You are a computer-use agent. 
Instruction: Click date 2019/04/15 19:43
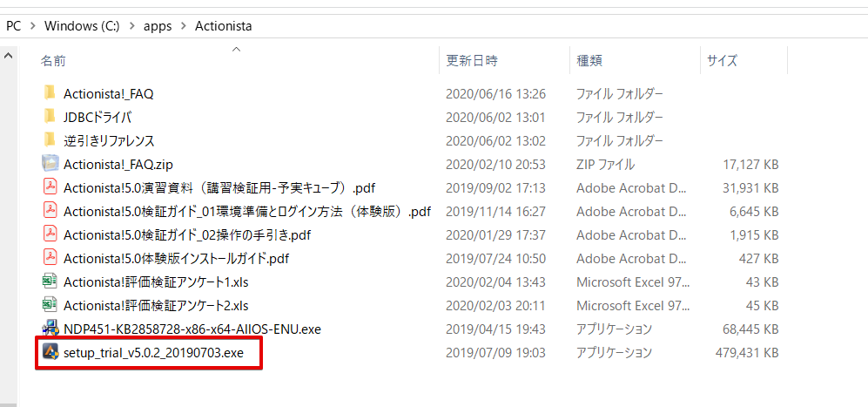(x=495, y=329)
